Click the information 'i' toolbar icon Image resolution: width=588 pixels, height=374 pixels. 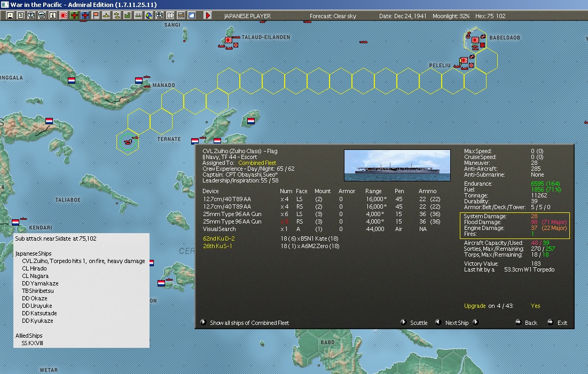pyautogui.click(x=52, y=15)
